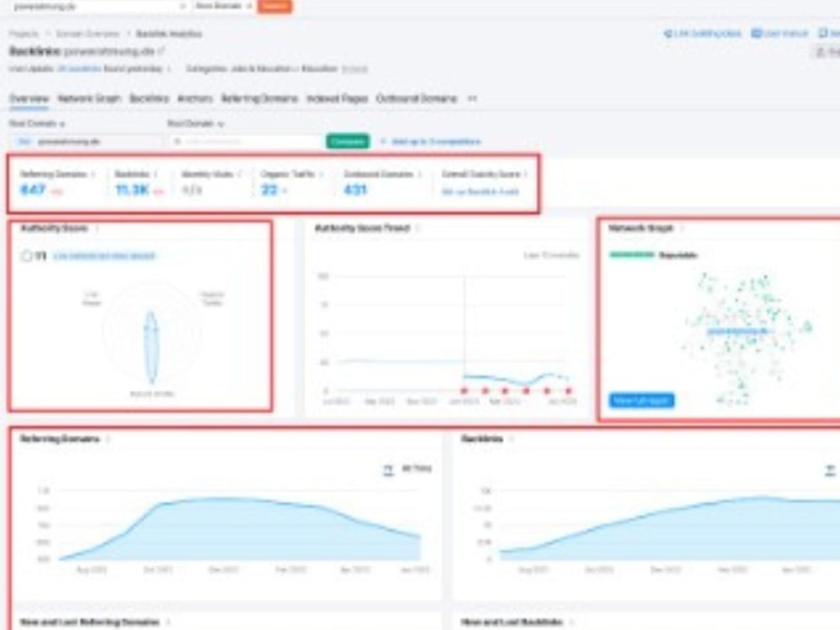
Task: Select the Overview tab
Action: (x=29, y=98)
